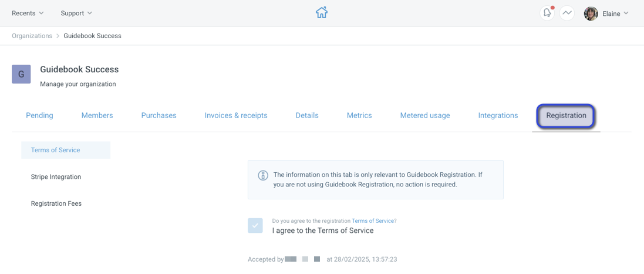The height and width of the screenshot is (274, 644).
Task: Expand the Support dropdown
Action: [x=76, y=13]
